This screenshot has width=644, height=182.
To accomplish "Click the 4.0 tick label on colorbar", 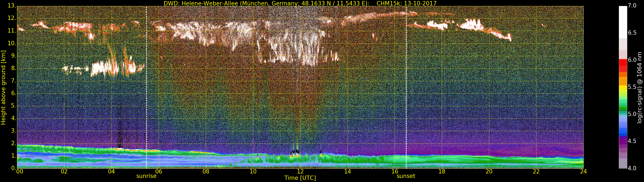I will (x=632, y=168).
